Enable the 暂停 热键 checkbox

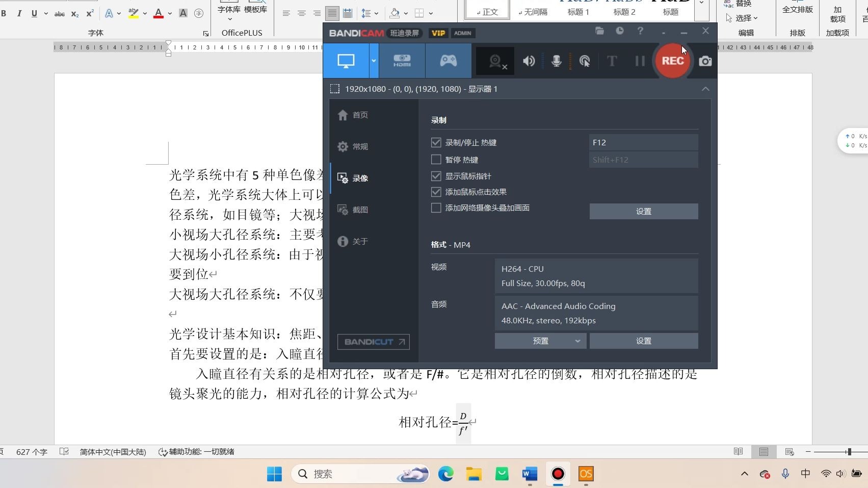coord(436,159)
